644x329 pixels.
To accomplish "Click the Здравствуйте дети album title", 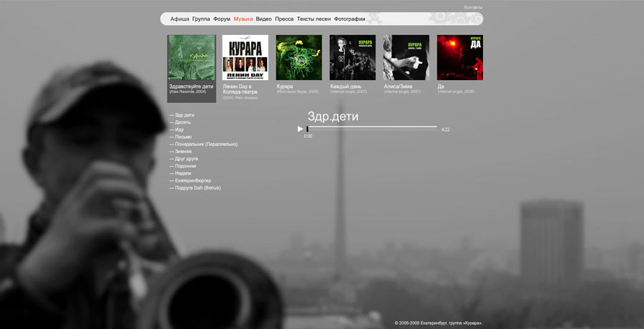I will pyautogui.click(x=191, y=87).
